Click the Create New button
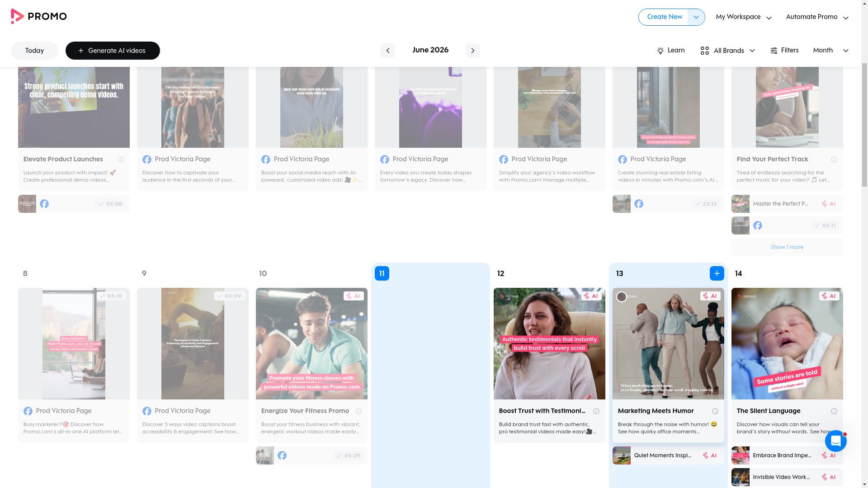Screen dimensions: 868x488 coord(664,17)
